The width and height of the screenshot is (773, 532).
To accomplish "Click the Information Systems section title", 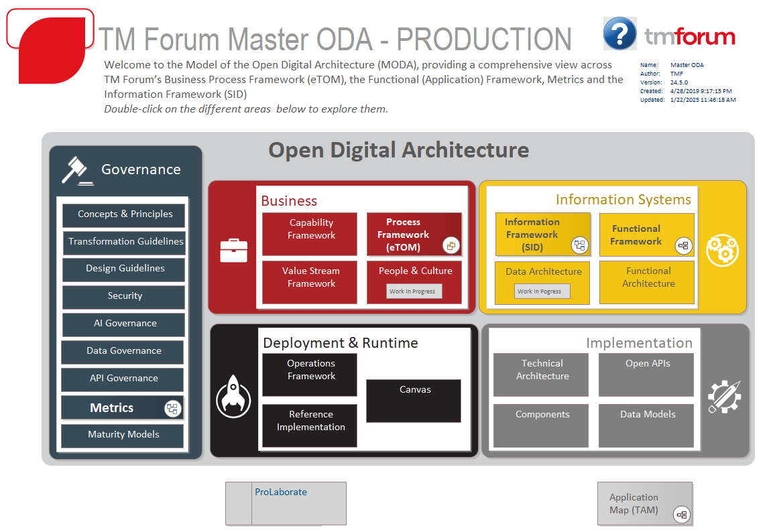I will [623, 200].
